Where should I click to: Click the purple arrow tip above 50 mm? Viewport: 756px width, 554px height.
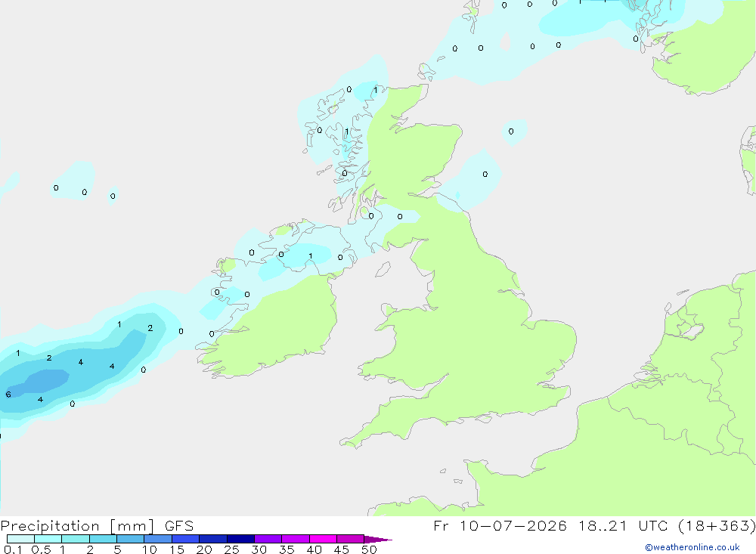pyautogui.click(x=377, y=540)
